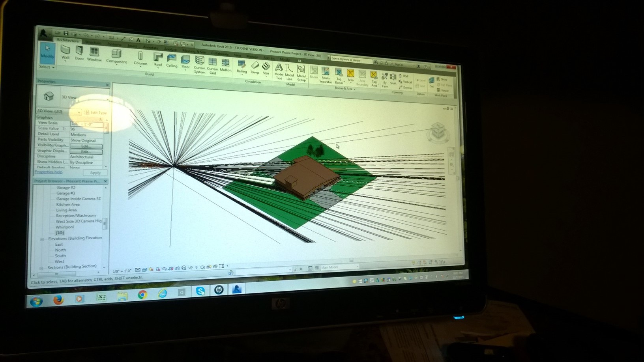Open the Properties help link

(x=49, y=172)
